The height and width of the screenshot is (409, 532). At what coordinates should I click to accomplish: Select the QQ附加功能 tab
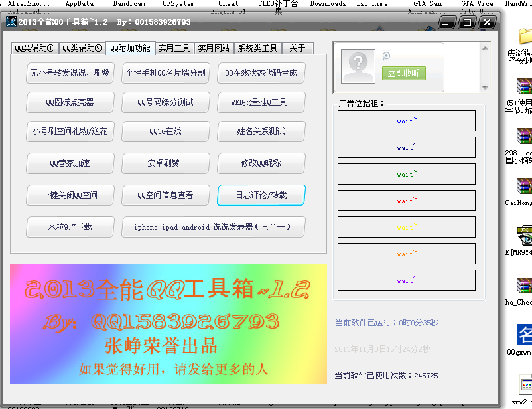pos(130,48)
